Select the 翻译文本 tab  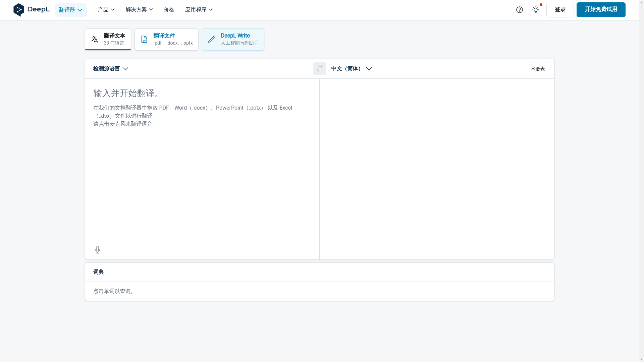(108, 40)
